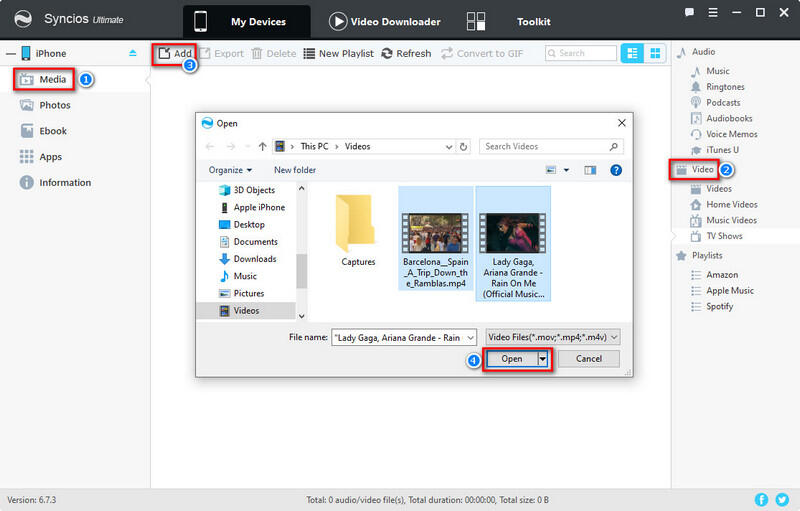Open Facebook link in status bar
The width and height of the screenshot is (800, 511).
[x=761, y=499]
